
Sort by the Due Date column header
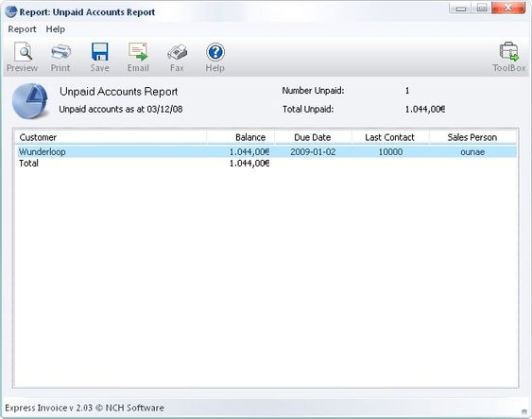313,137
